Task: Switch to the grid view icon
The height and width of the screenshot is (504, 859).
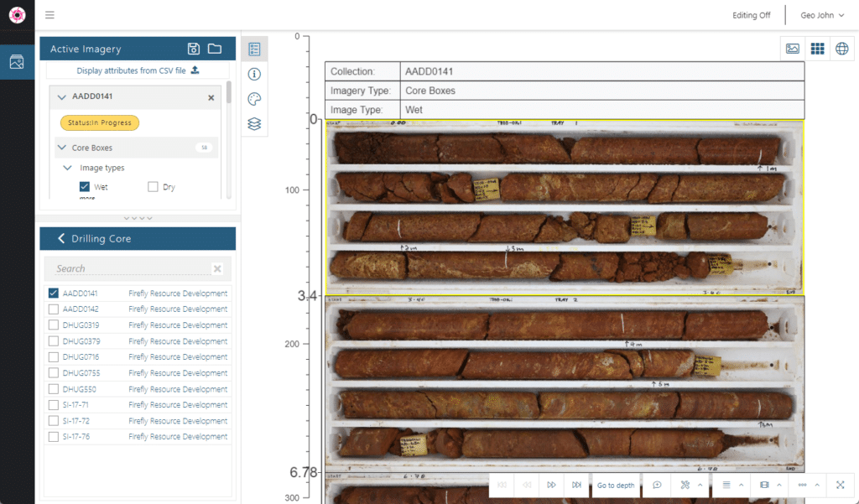Action: [x=817, y=49]
